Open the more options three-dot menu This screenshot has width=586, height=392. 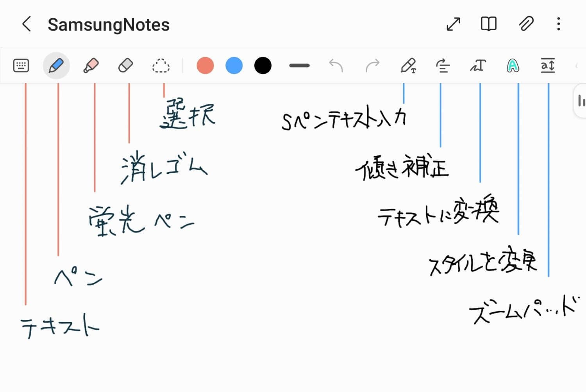(558, 24)
